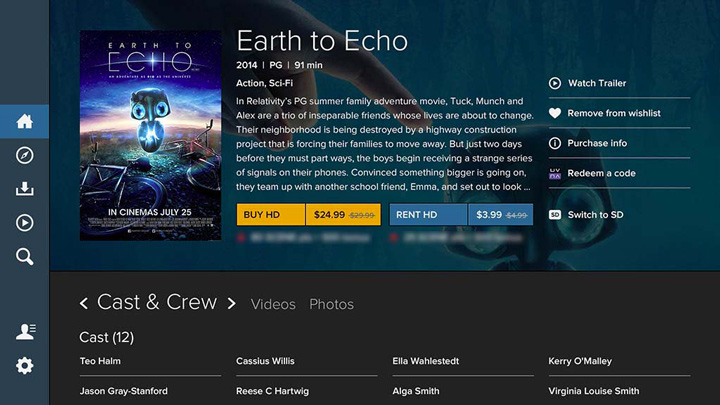
Task: Click the Watch Trailer play icon
Action: [555, 83]
